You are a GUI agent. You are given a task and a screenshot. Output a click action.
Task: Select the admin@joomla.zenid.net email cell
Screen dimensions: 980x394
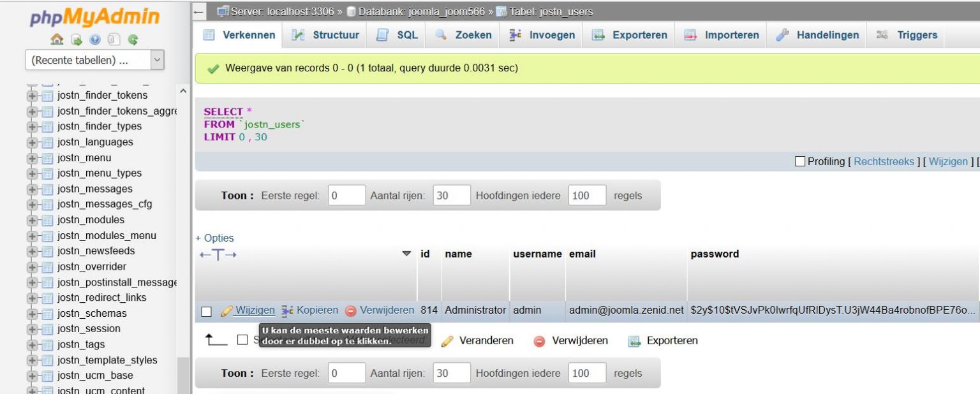tap(626, 310)
